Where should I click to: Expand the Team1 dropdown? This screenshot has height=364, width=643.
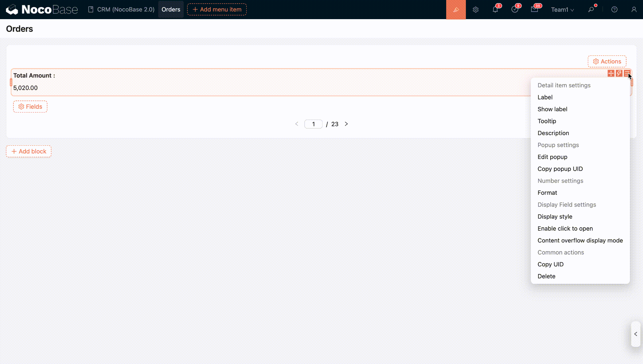562,10
